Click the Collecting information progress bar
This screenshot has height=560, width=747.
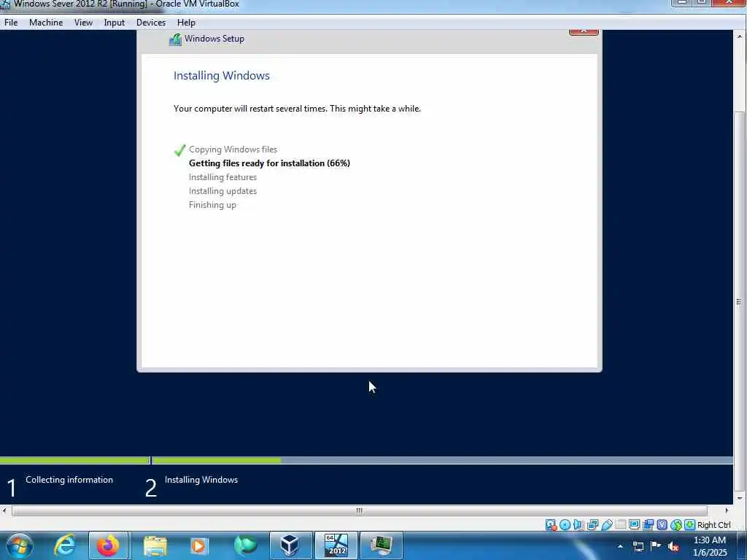pos(75,461)
